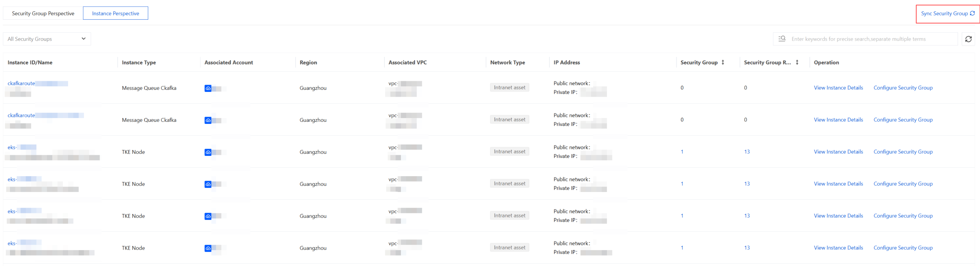Click security group count 1 in last eks row
980x266 pixels.
point(682,248)
